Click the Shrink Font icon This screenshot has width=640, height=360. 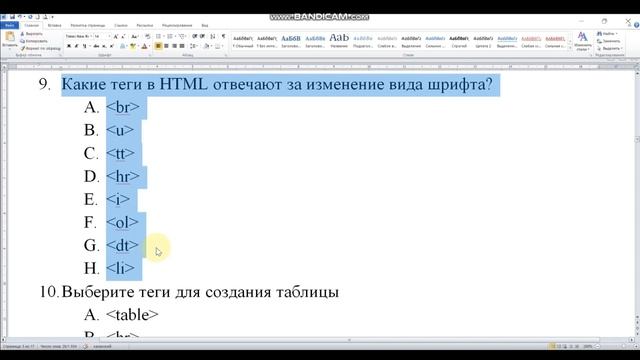(123, 36)
